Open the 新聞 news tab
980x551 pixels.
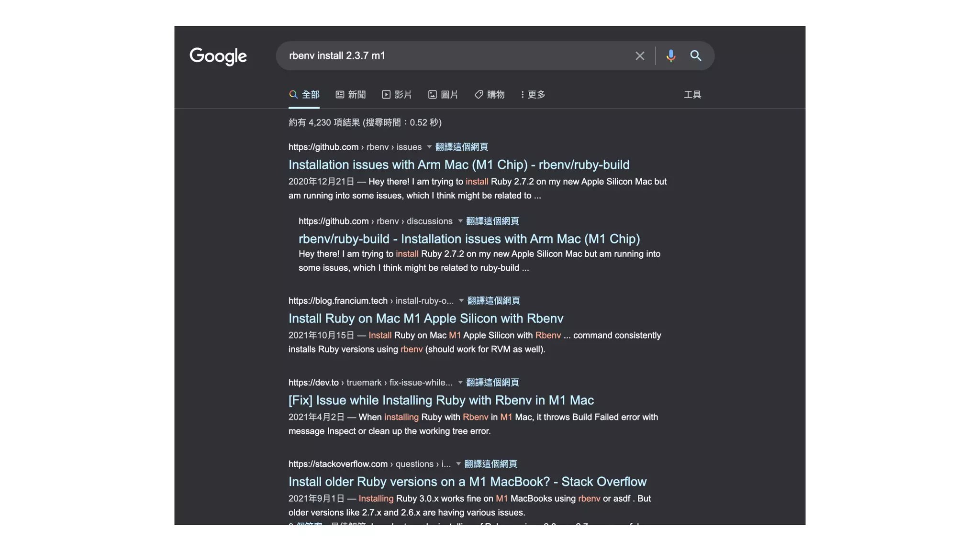coord(351,95)
